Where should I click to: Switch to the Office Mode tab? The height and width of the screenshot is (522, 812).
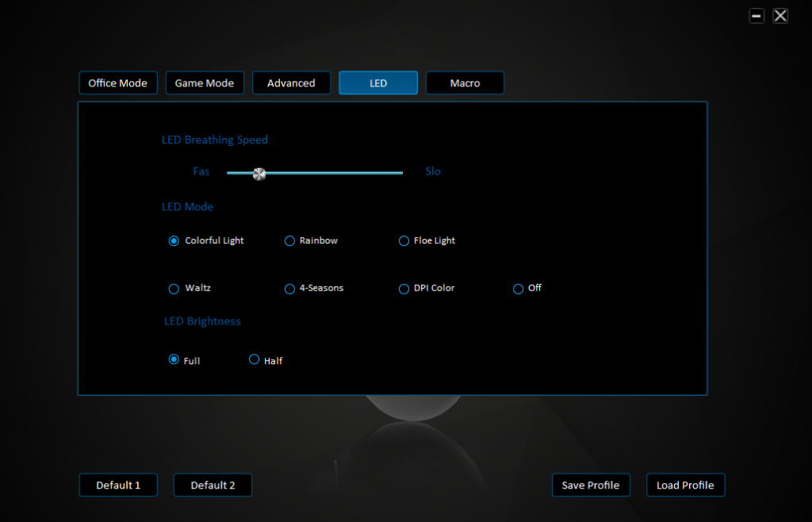pos(118,83)
